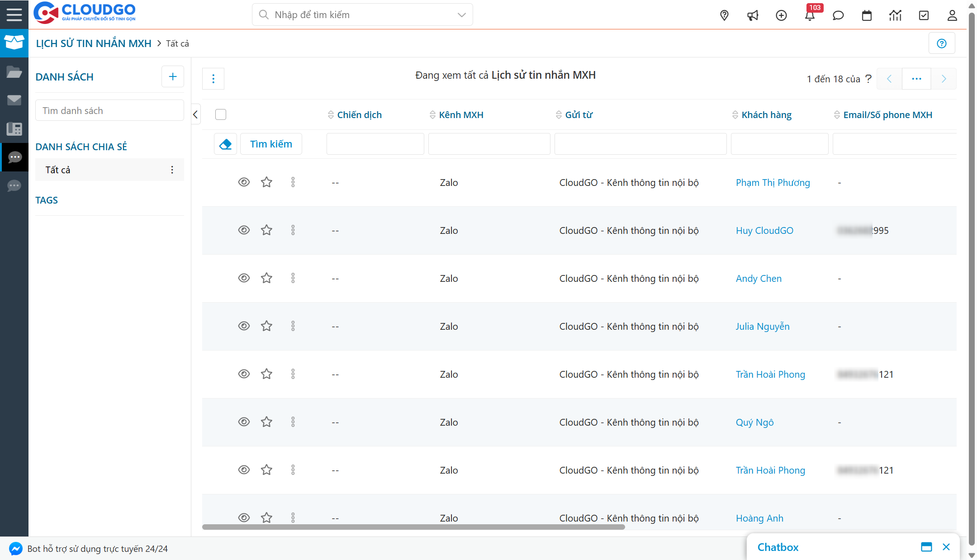The height and width of the screenshot is (560, 977).
Task: Collapse the left list panel chevron
Action: pos(195,115)
